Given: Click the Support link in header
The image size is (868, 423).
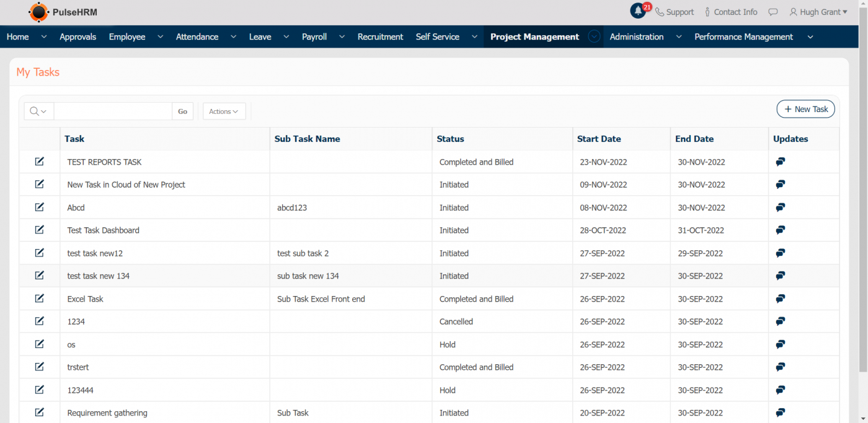Looking at the screenshot, I should tap(675, 12).
